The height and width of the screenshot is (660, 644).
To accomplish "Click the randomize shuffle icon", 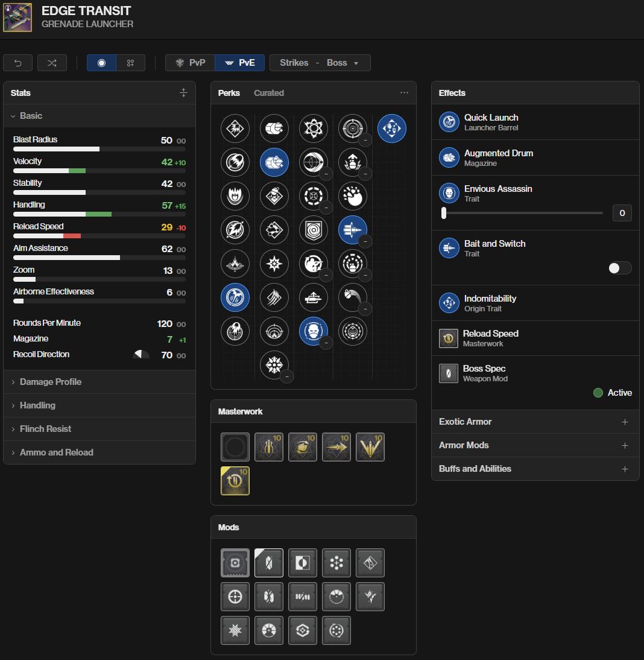I will [52, 63].
